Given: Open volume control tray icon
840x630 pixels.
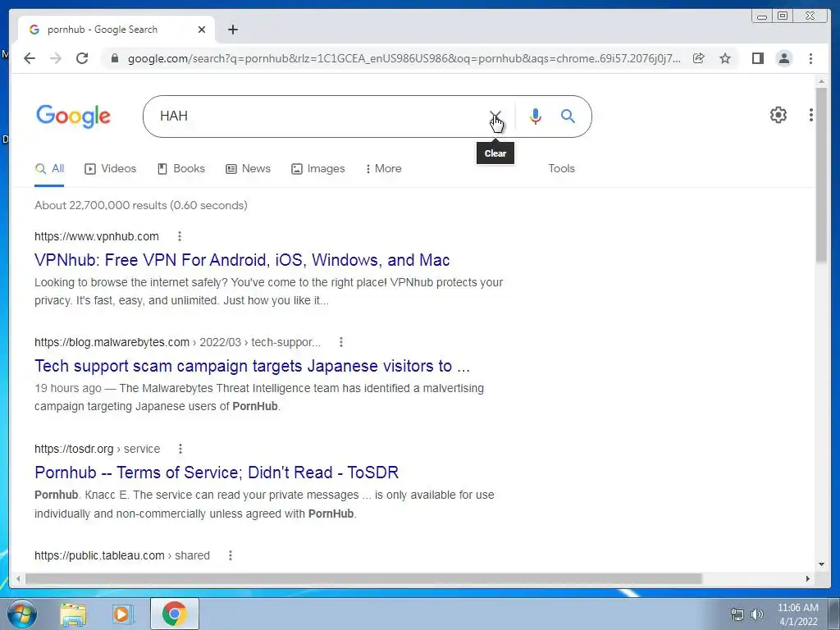Looking at the screenshot, I should (757, 614).
